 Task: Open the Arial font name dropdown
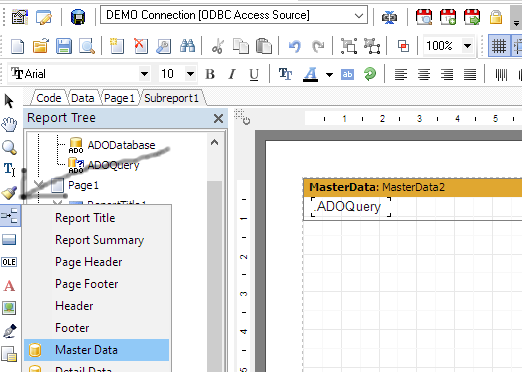click(x=144, y=74)
